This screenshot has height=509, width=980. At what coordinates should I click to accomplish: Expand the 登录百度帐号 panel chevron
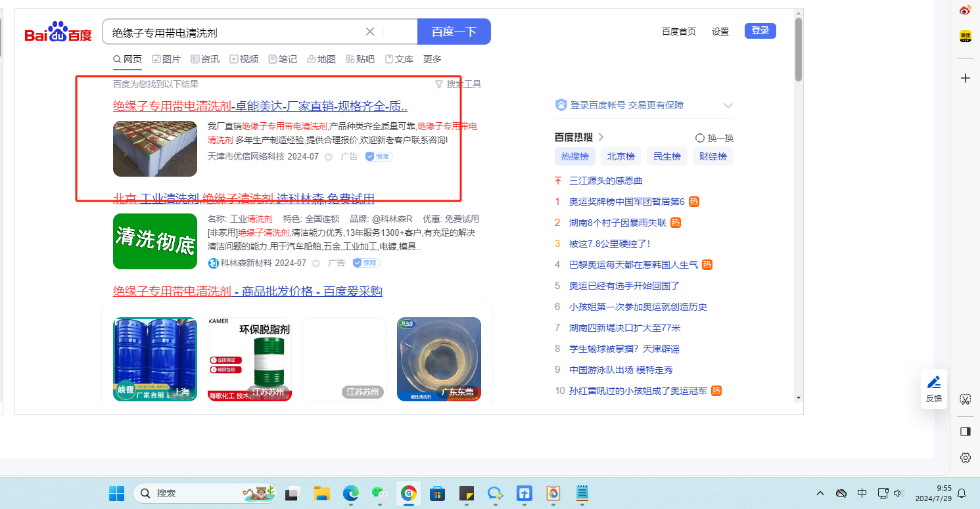click(728, 105)
